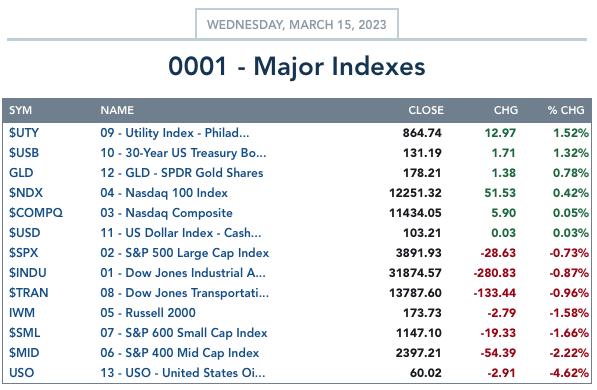The image size is (597, 390).
Task: Open the $MID symbol link
Action: point(24,353)
